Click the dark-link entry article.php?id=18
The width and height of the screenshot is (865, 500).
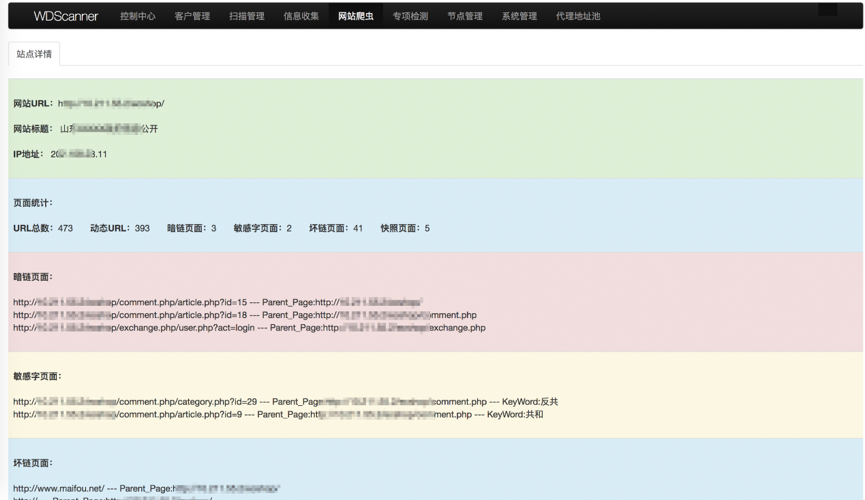click(245, 315)
